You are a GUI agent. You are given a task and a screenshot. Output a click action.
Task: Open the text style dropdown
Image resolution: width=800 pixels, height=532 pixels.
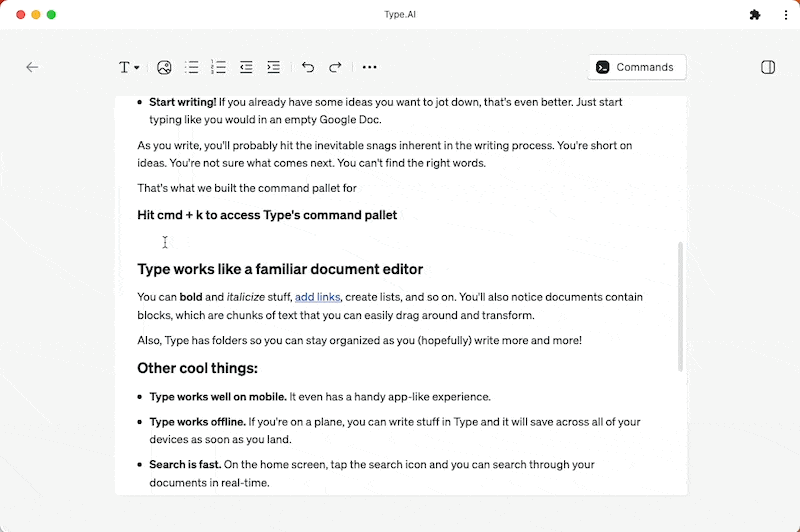click(129, 67)
